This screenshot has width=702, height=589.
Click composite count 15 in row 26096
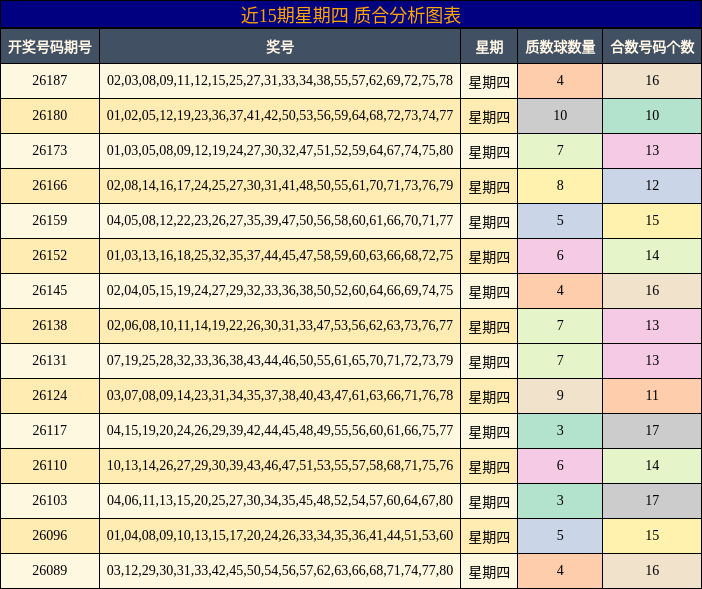pyautogui.click(x=652, y=535)
